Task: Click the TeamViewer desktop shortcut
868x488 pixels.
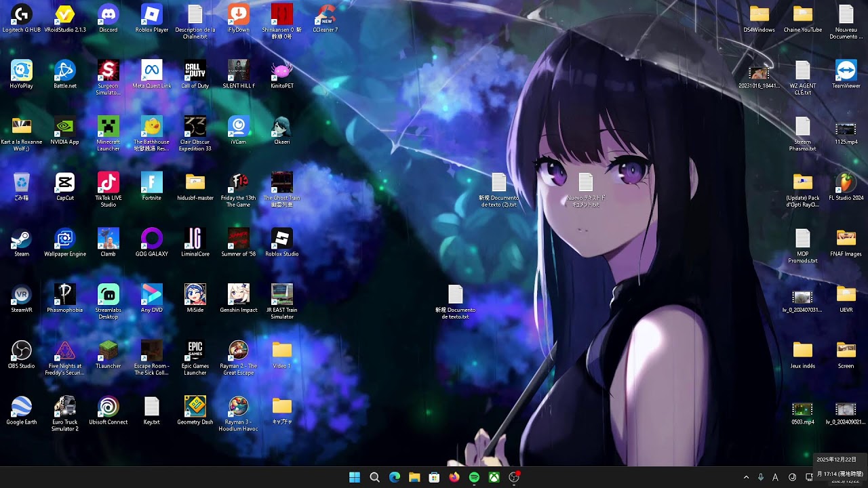Action: (846, 75)
